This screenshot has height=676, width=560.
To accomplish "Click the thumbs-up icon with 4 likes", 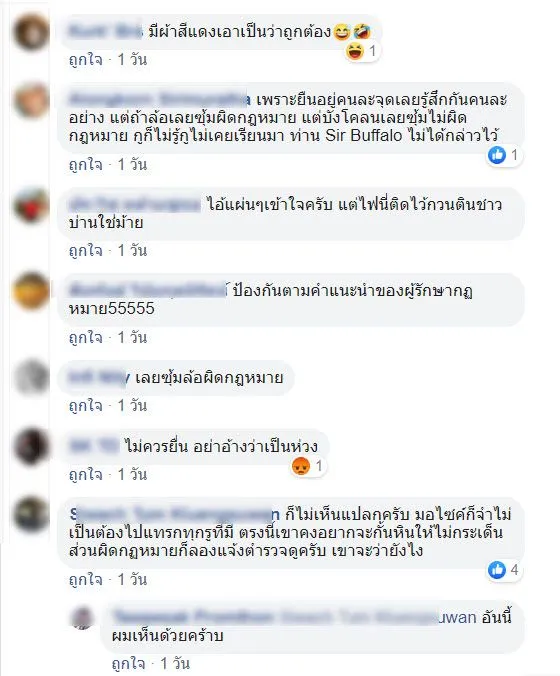I will (497, 570).
